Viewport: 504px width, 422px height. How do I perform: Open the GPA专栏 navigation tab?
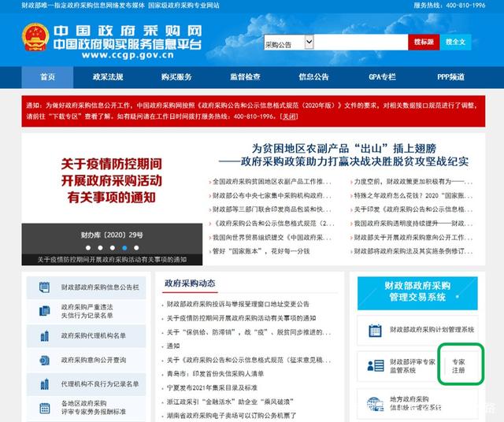coord(382,77)
